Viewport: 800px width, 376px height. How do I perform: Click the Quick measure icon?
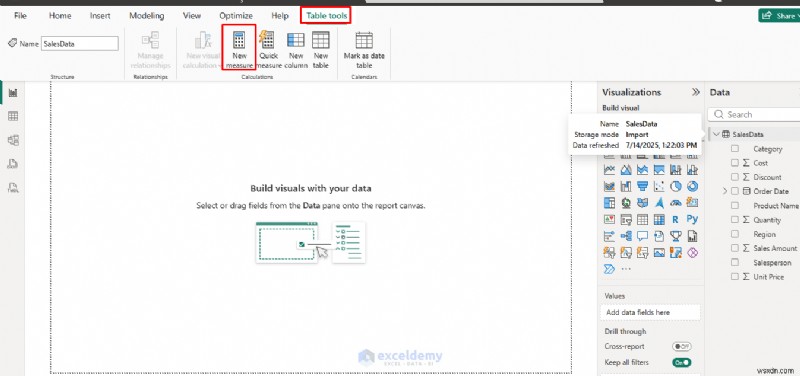click(x=268, y=39)
